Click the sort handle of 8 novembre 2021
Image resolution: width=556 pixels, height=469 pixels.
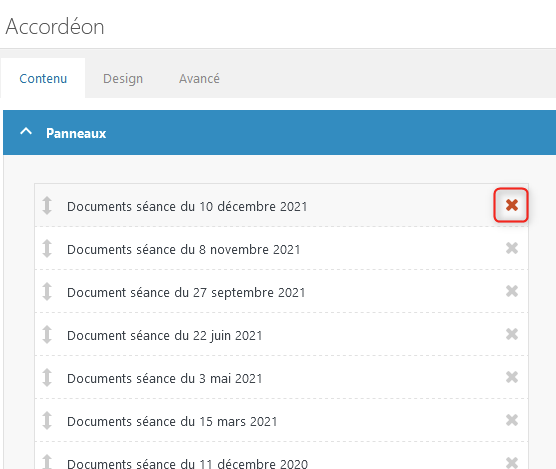[x=47, y=249]
